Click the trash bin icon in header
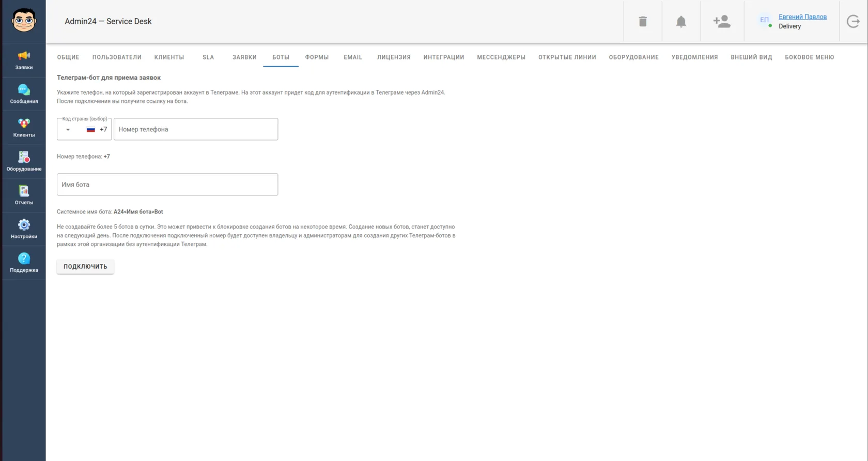 tap(643, 21)
